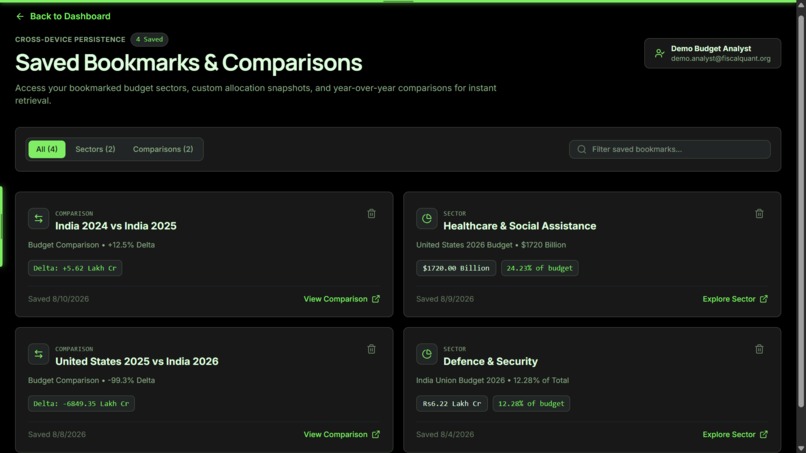
Task: Switch to the Sectors (2) tab
Action: click(x=95, y=149)
